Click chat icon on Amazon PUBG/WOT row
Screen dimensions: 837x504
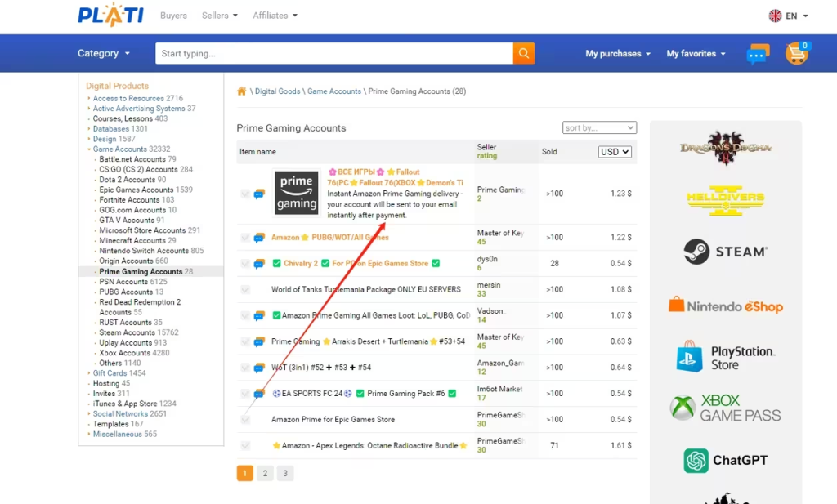click(x=259, y=238)
